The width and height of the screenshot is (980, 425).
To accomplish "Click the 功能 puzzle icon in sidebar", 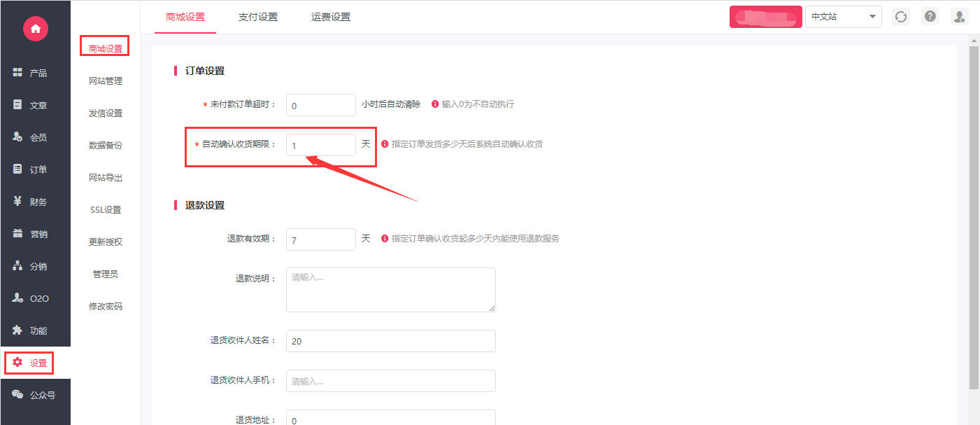I will tap(18, 330).
